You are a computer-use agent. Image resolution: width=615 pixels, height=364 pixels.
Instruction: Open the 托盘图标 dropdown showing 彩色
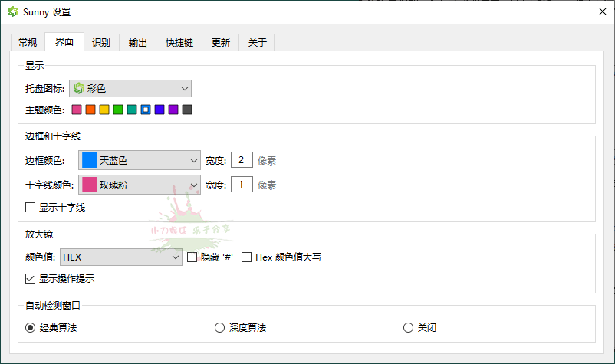130,89
